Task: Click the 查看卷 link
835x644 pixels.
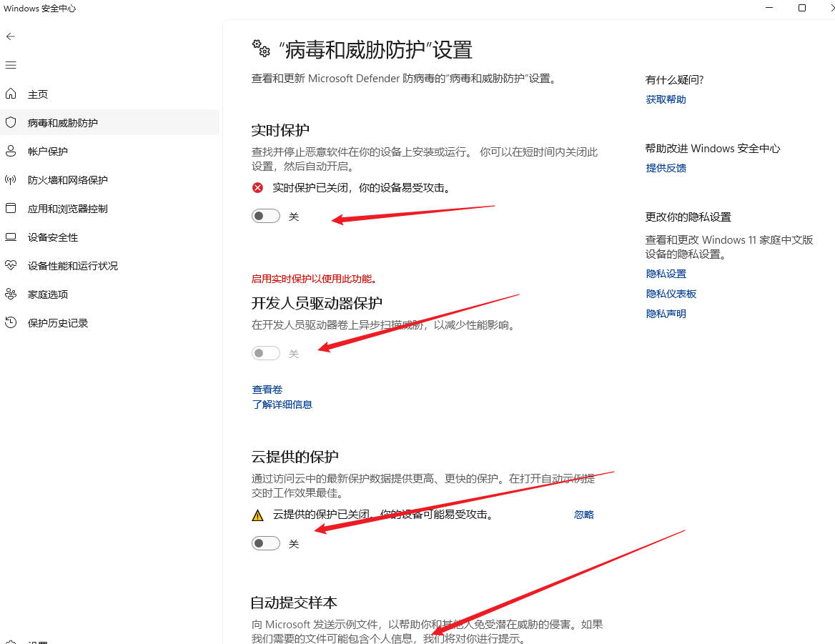Action: coord(267,390)
